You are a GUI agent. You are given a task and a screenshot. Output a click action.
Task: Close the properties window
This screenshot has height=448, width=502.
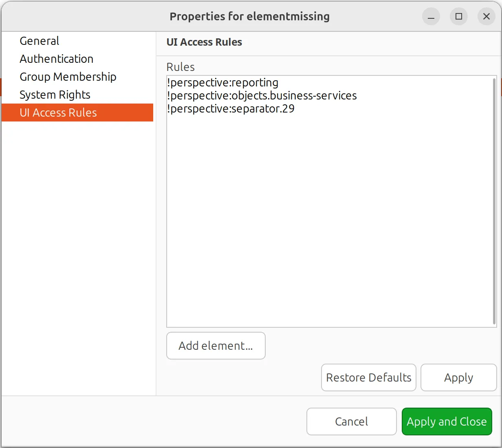(x=486, y=16)
